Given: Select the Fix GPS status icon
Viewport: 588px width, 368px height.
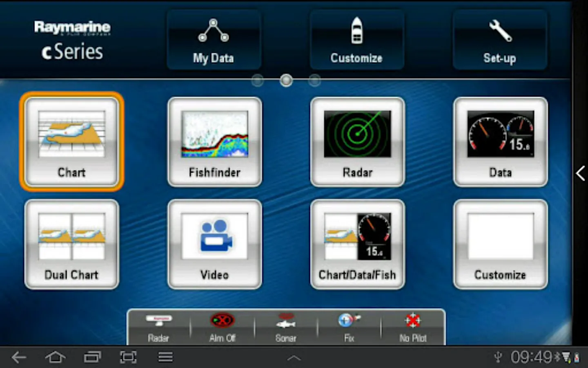Looking at the screenshot, I should pos(349,328).
